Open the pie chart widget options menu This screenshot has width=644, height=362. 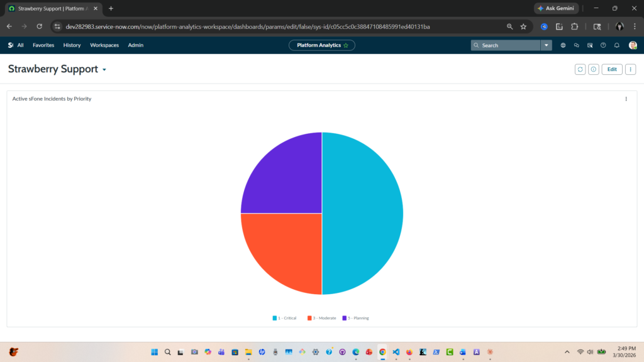(x=626, y=99)
